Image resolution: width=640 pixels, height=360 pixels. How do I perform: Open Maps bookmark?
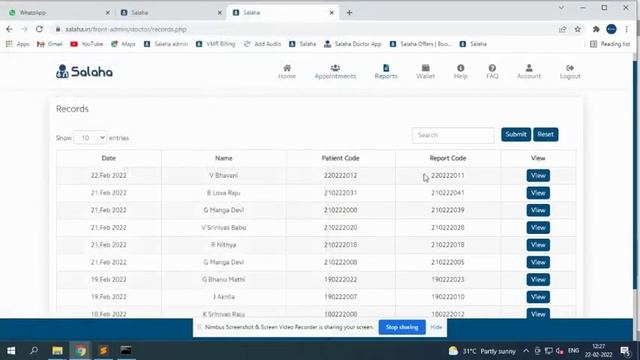[123, 44]
